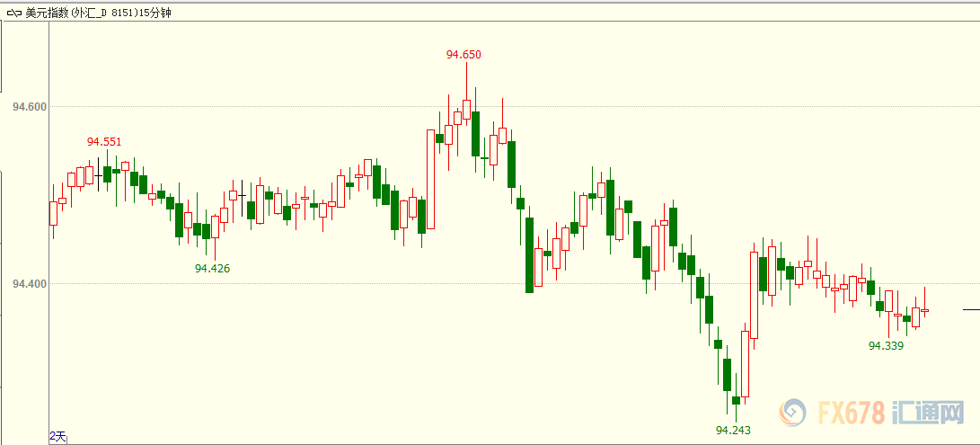Click the 94.400 price axis label
This screenshot has width=980, height=445.
tap(30, 284)
